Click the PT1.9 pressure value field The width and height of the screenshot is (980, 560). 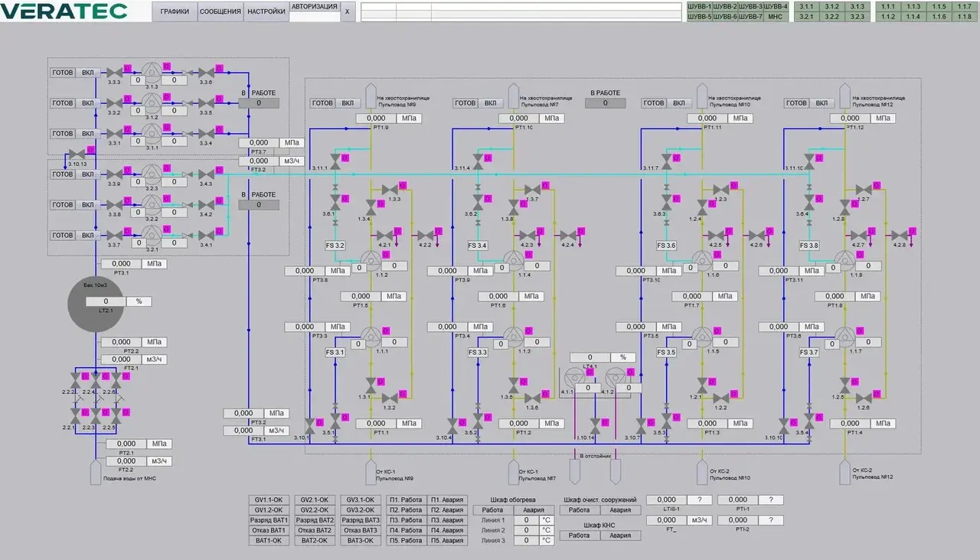tap(376, 119)
